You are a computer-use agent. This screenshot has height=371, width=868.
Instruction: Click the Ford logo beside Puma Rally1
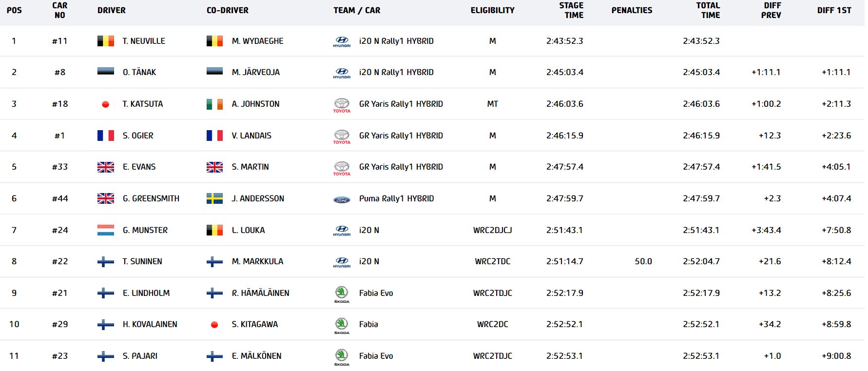[x=342, y=199]
